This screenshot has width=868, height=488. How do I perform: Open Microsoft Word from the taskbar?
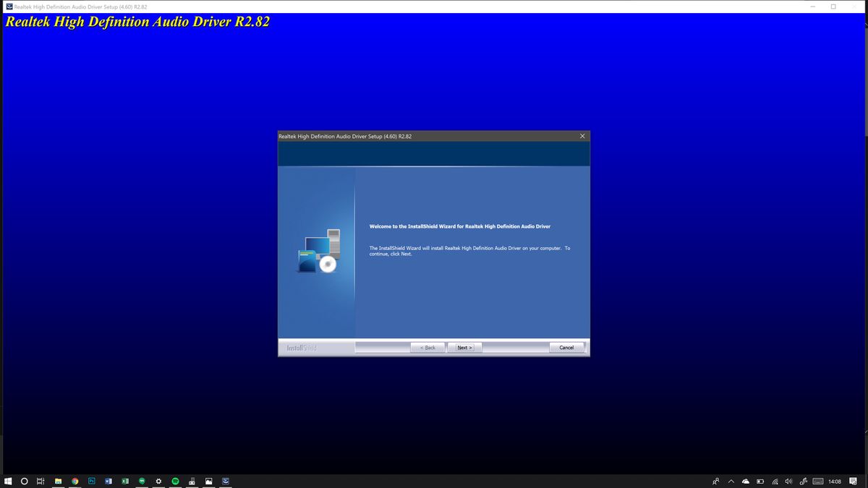pyautogui.click(x=108, y=481)
